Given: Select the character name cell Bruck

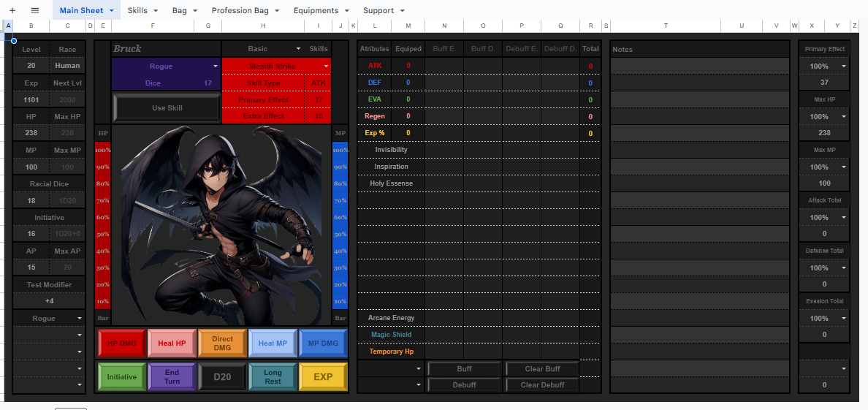Looking at the screenshot, I should pos(166,49).
